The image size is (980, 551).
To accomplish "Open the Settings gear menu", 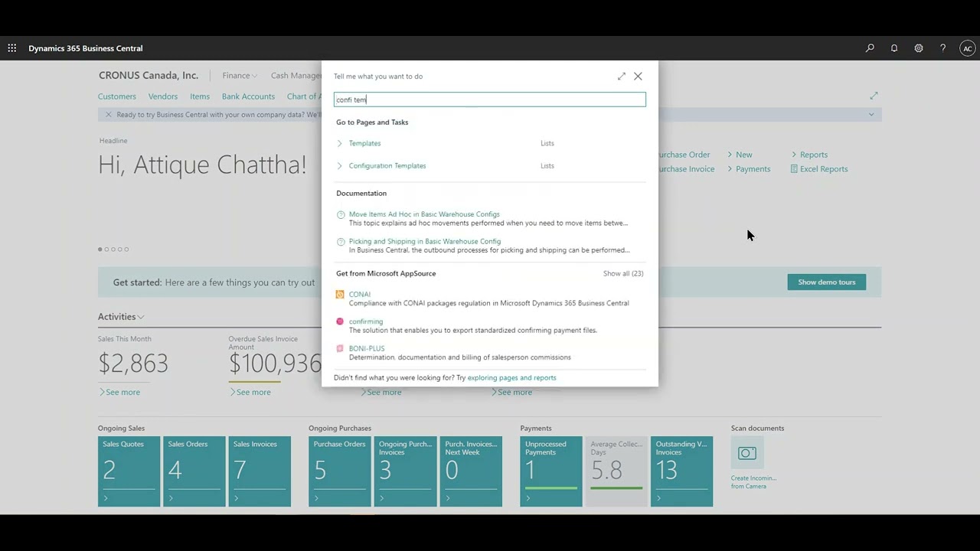I will click(919, 48).
